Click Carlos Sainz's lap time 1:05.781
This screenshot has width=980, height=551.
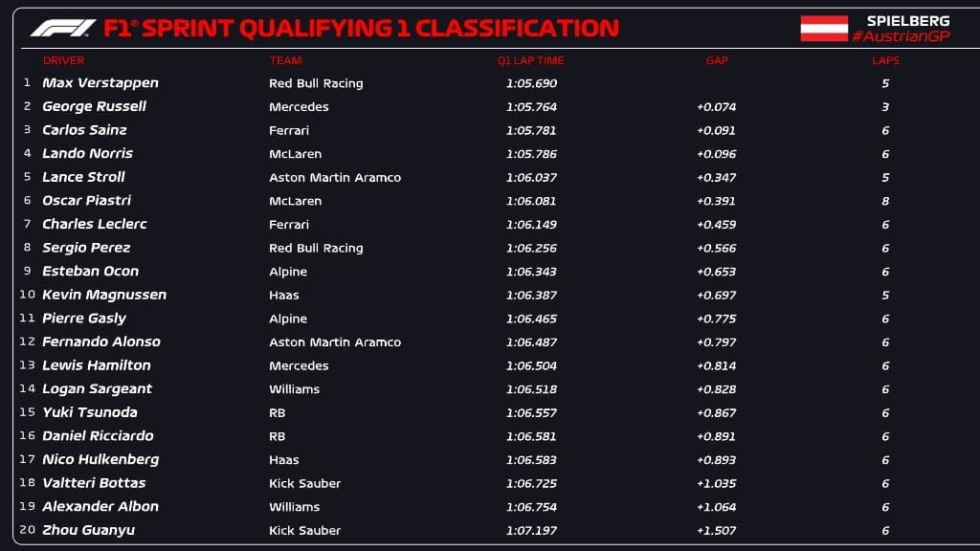point(531,130)
